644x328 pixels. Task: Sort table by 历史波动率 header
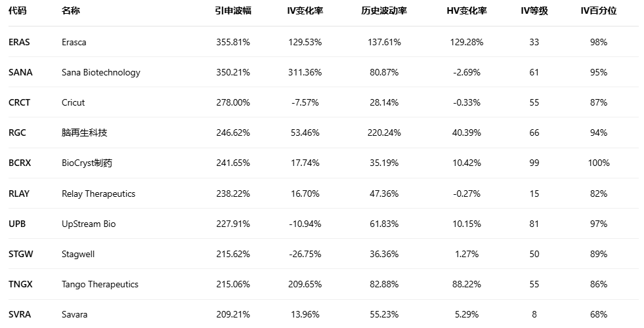[384, 11]
